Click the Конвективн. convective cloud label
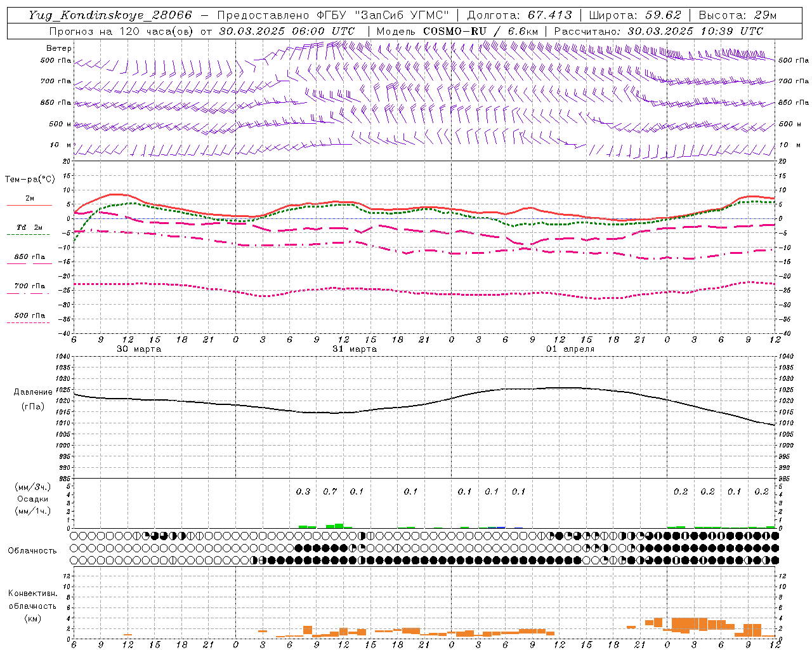The height and width of the screenshot is (650, 812). coord(33,594)
